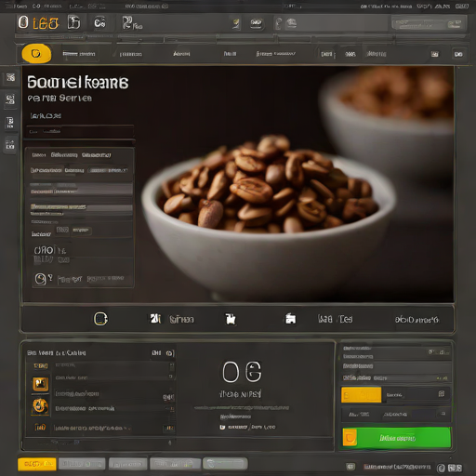Click the orange square thumbnail in the list
The width and height of the screenshot is (476, 476).
pyautogui.click(x=41, y=384)
